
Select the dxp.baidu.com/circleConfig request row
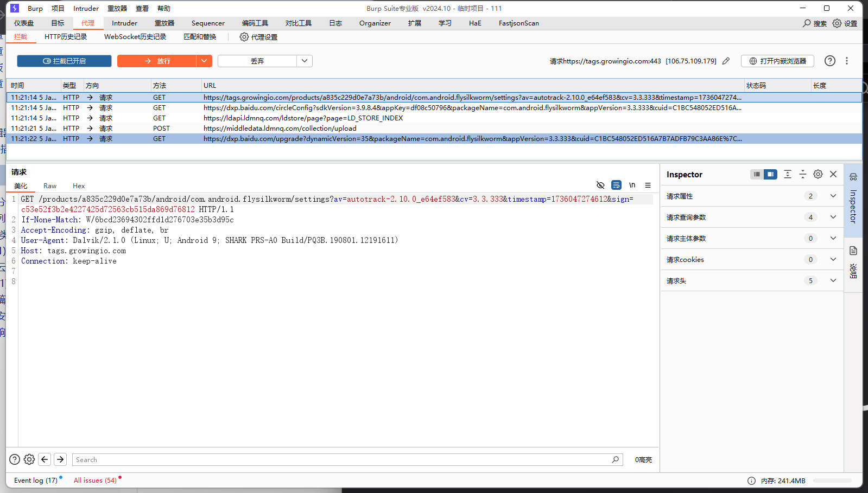pyautogui.click(x=434, y=108)
